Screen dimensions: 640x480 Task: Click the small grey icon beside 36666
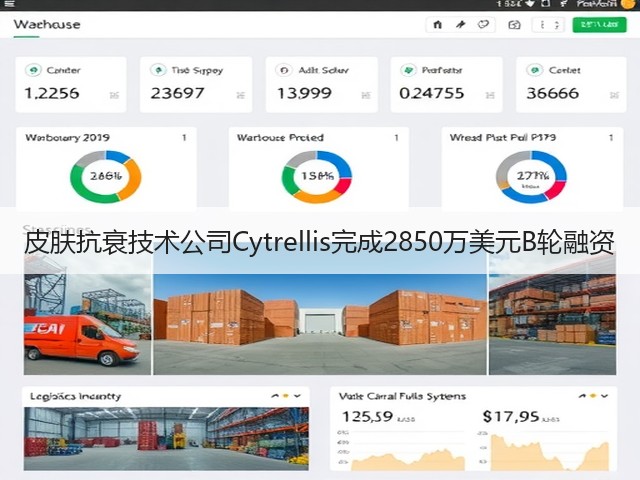point(614,95)
